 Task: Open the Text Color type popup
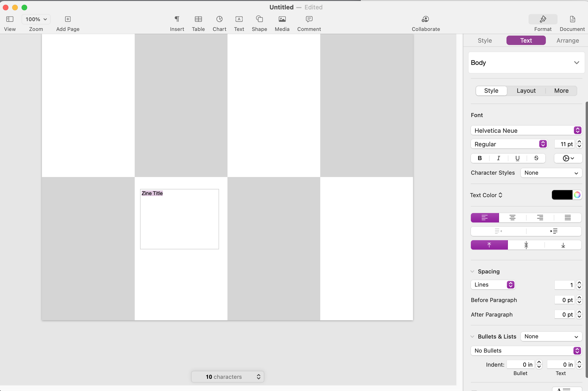[x=486, y=195]
